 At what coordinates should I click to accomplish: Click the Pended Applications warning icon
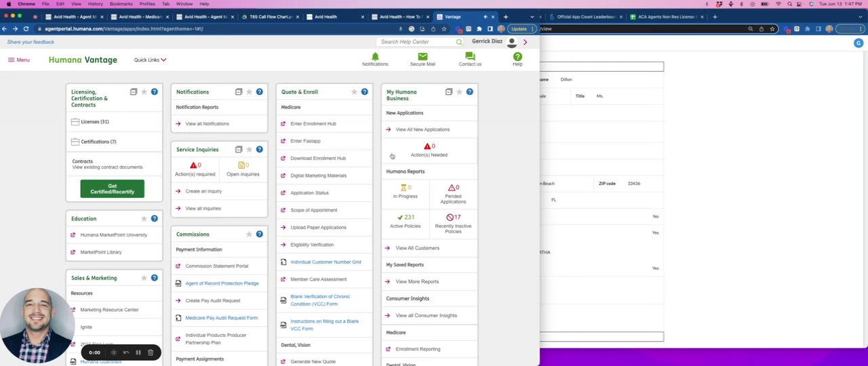pyautogui.click(x=451, y=187)
